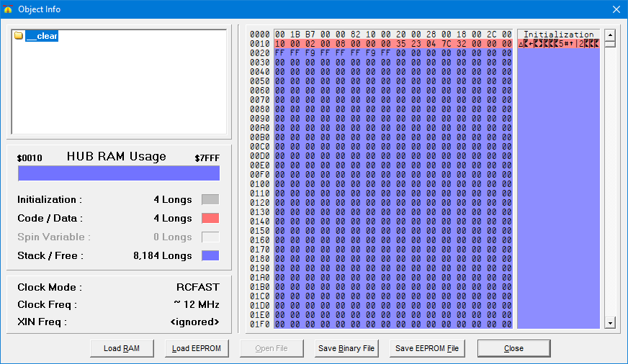Click the gray Initialization color swatch
This screenshot has width=628, height=364.
210,200
